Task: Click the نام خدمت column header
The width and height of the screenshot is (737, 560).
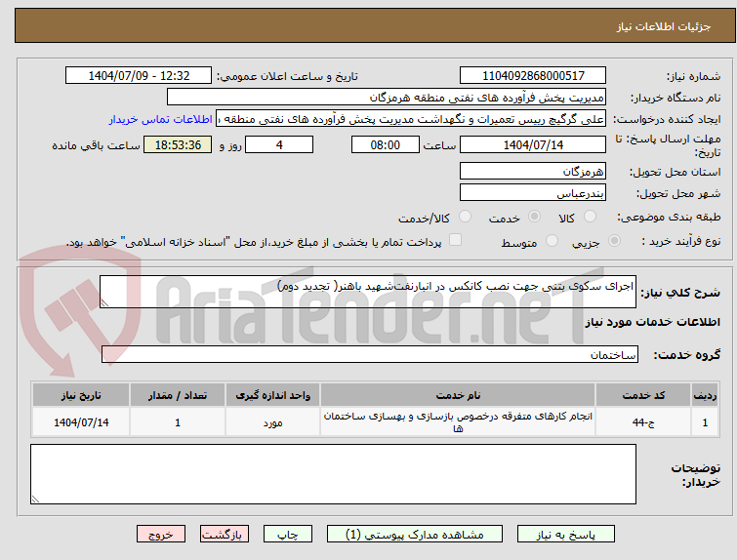Action: pyautogui.click(x=458, y=395)
